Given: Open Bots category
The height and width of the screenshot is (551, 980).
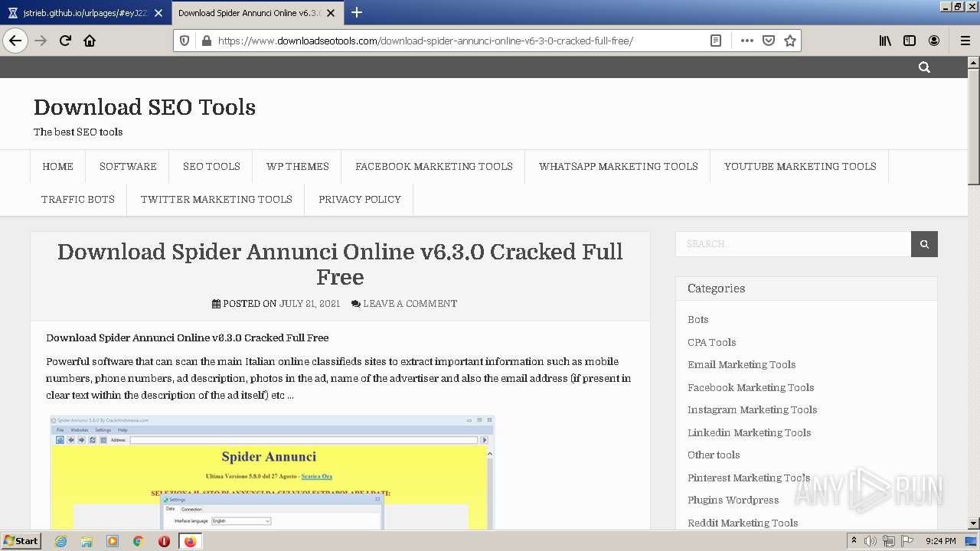Looking at the screenshot, I should pyautogui.click(x=698, y=320).
